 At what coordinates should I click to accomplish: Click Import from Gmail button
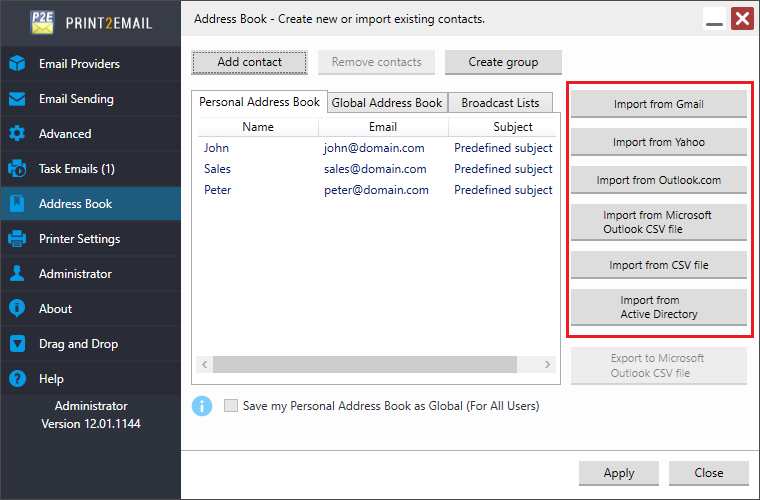point(659,104)
